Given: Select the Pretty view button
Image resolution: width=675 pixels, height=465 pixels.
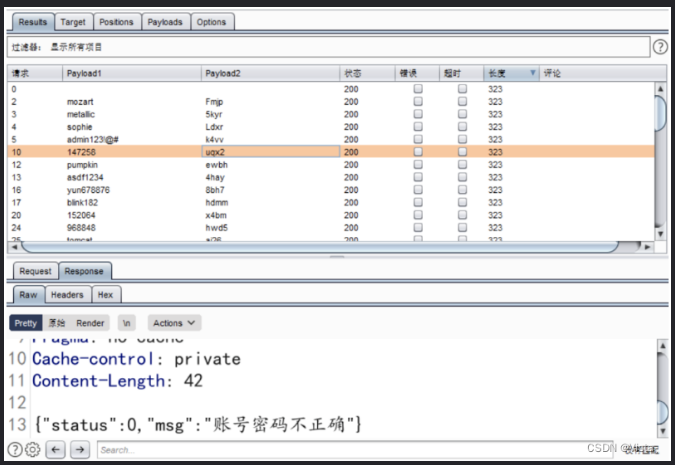Looking at the screenshot, I should (26, 323).
